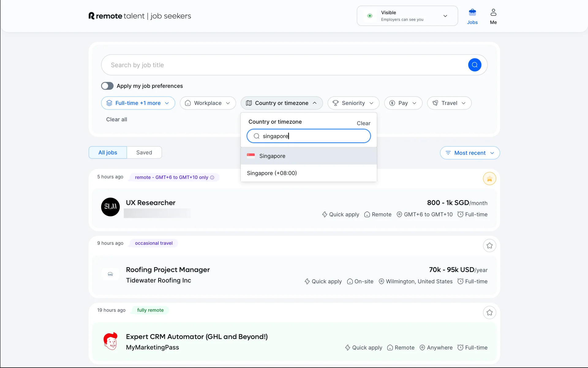Click the blue search magnifier button
The height and width of the screenshot is (368, 588).
point(474,65)
